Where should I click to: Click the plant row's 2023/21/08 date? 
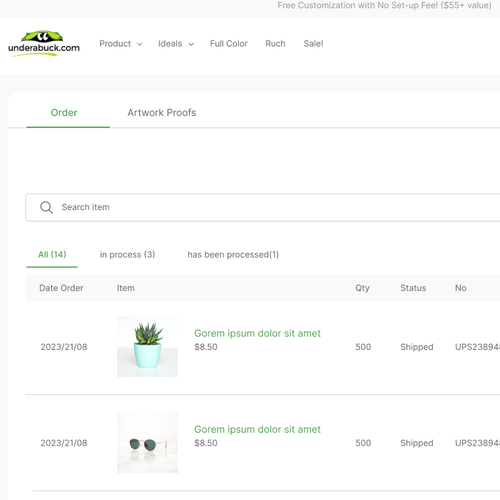coord(64,347)
